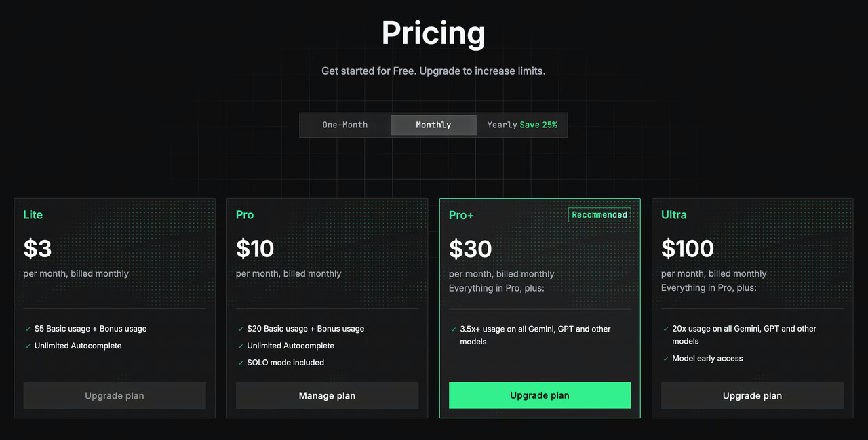Click Pro plan's Unlimited Autocomplete checkmark icon
This screenshot has height=440, width=868.
coord(240,346)
